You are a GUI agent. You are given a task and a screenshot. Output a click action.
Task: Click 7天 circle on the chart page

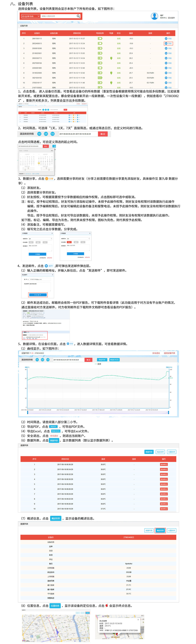point(48,360)
